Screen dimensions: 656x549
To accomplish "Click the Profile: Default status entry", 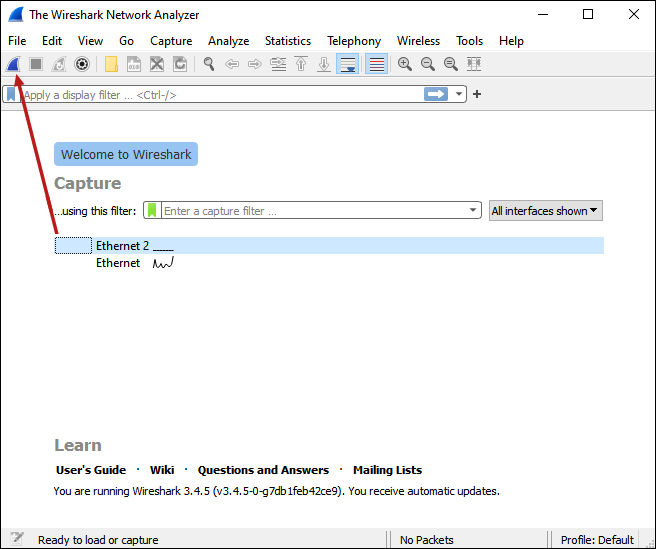I will 597,540.
